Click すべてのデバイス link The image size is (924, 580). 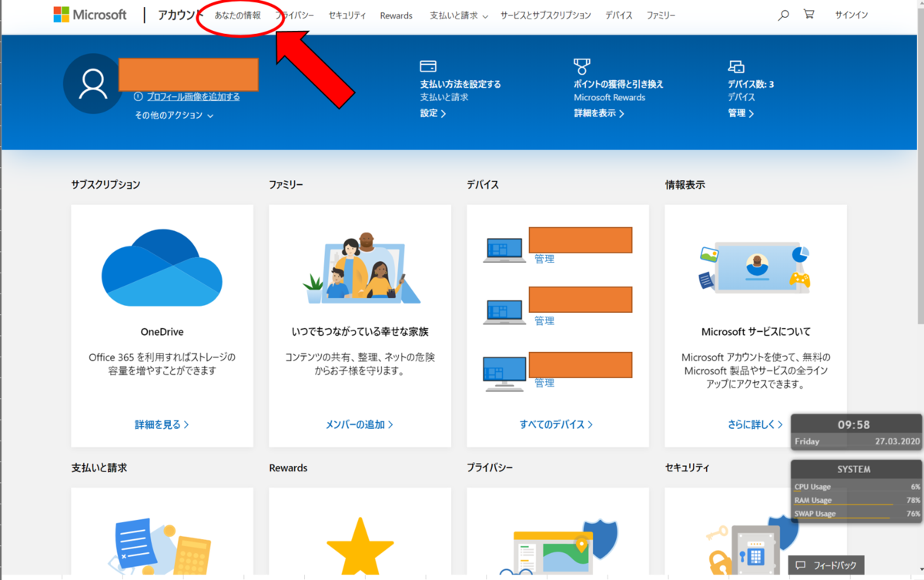point(557,424)
